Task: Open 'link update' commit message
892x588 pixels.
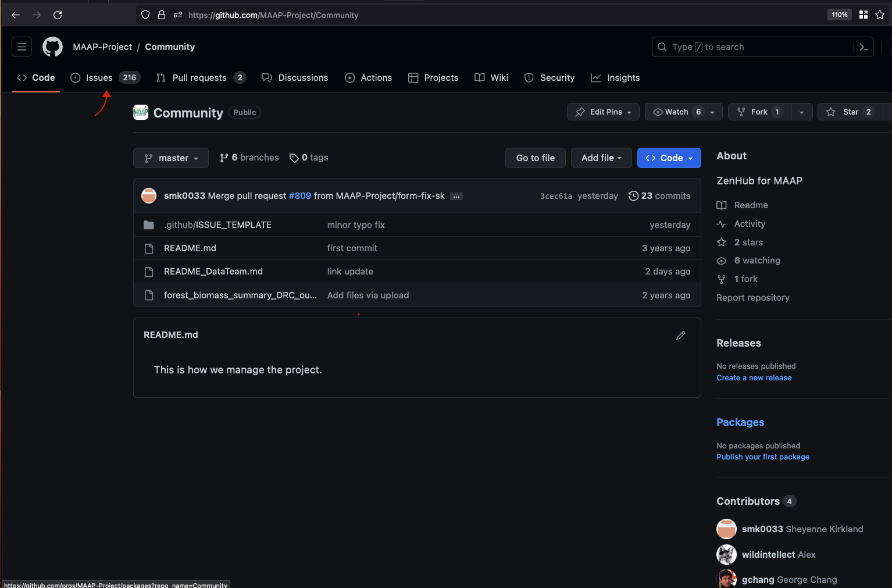Action: pos(350,272)
